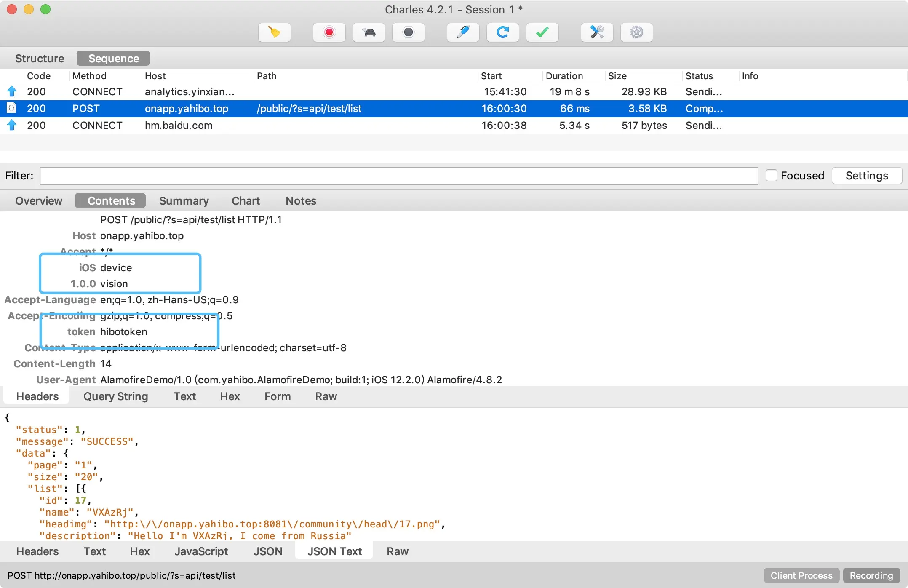Switch to the Structure view

pos(40,59)
